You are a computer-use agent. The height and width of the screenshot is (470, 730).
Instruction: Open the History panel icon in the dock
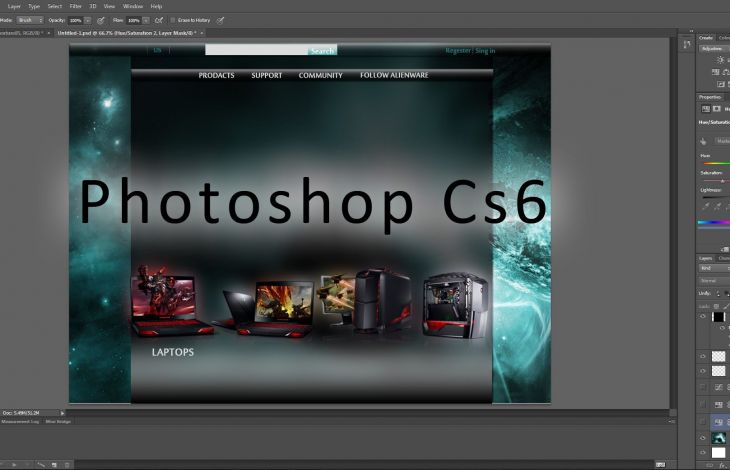pyautogui.click(x=687, y=45)
